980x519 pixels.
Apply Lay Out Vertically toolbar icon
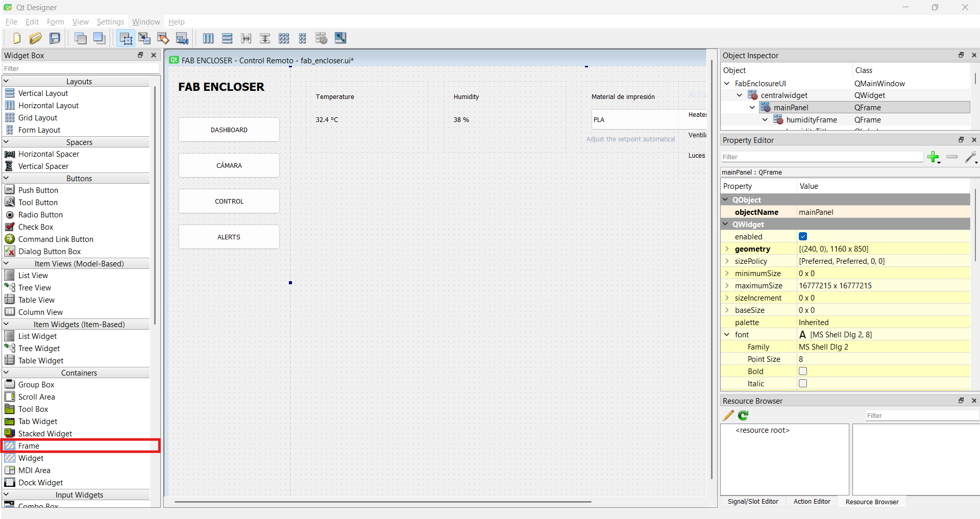point(227,38)
